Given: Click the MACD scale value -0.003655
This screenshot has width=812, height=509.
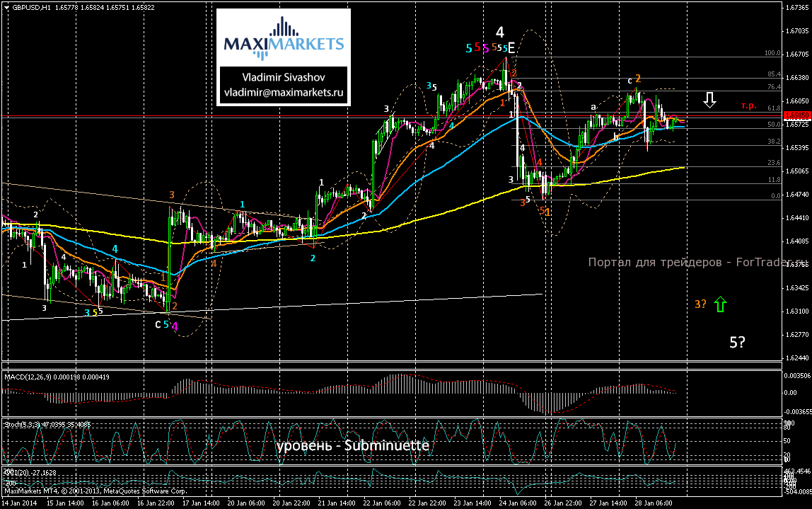Looking at the screenshot, I should pos(796,411).
